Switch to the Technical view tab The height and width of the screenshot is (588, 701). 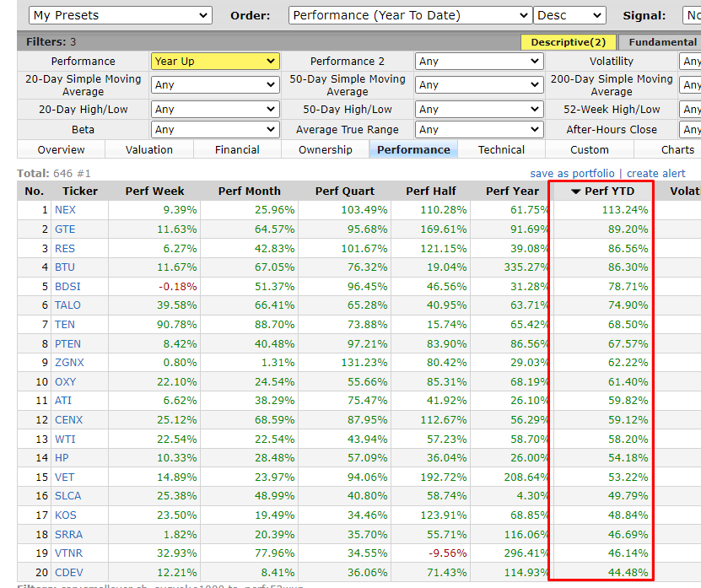pyautogui.click(x=501, y=150)
